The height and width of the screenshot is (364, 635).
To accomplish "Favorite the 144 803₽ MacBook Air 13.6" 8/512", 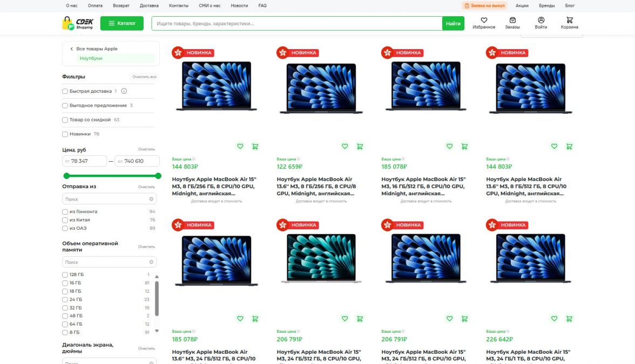I will [x=554, y=147].
